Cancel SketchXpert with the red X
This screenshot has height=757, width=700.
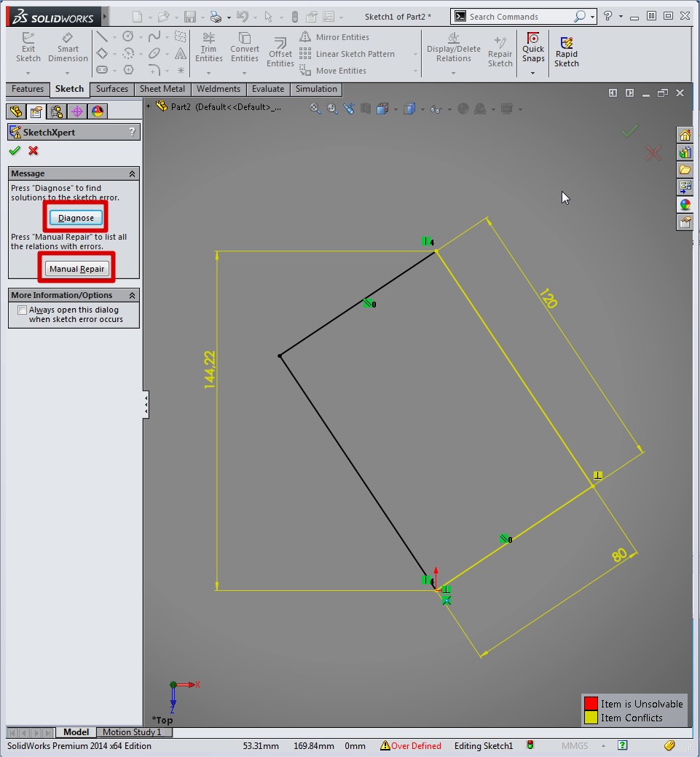34,151
